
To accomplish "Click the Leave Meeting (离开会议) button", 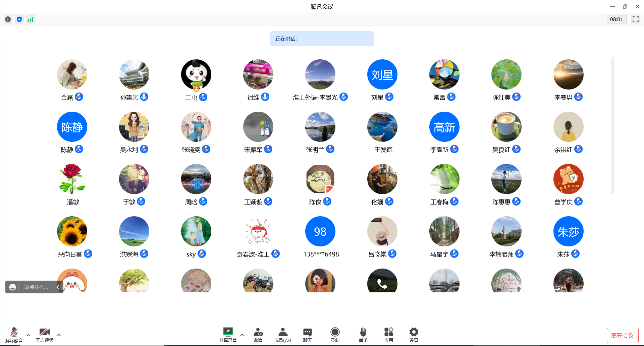I will (622, 335).
